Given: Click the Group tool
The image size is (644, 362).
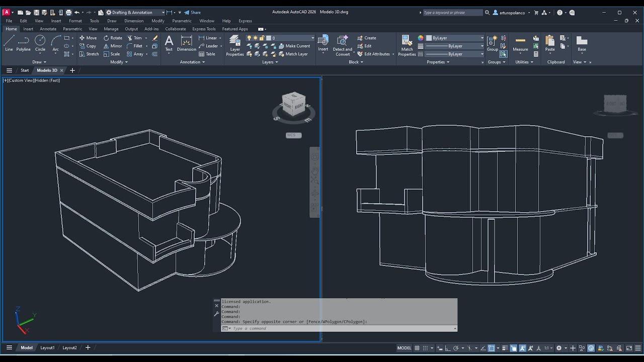Looking at the screenshot, I should [492, 43].
